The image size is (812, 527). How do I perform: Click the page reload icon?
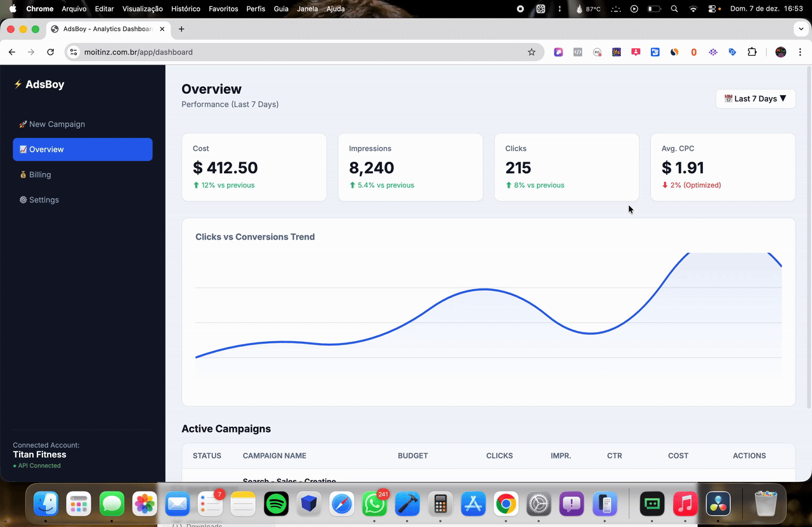click(50, 51)
